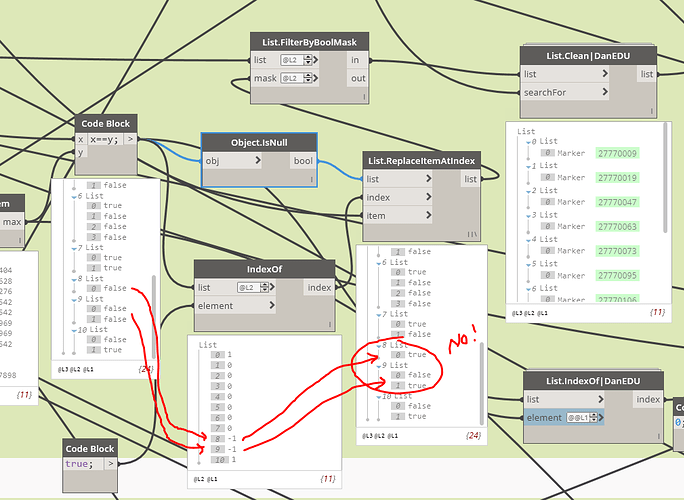Collapse '6 List' in ReplaceItemAtIndex preview
Image resolution: width=684 pixels, height=500 pixels.
click(379, 264)
